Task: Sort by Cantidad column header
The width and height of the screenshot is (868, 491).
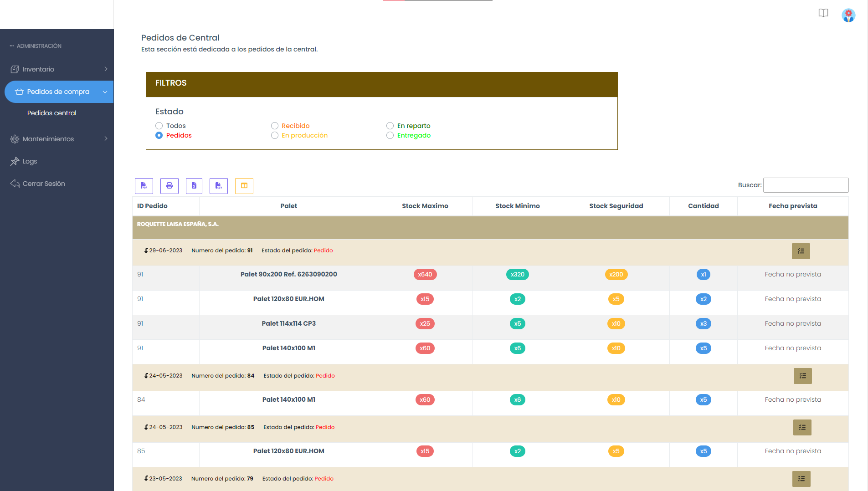Action: pyautogui.click(x=704, y=206)
